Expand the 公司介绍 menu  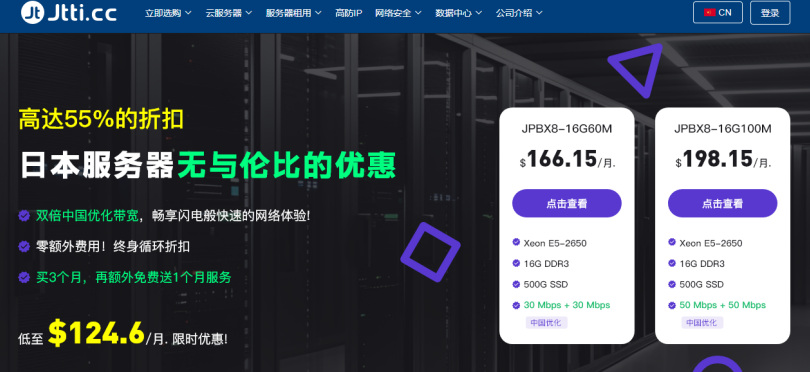click(519, 13)
